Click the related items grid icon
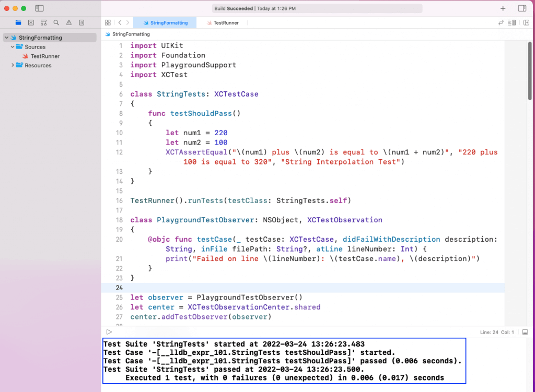 click(x=108, y=22)
